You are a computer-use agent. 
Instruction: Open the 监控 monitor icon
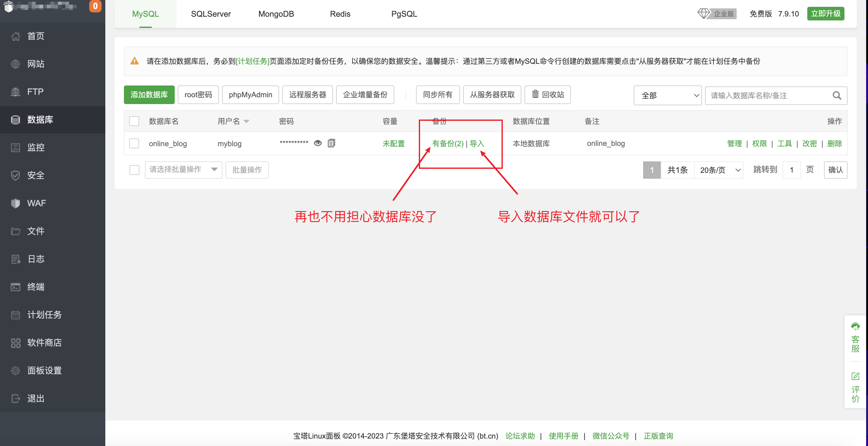[15, 147]
